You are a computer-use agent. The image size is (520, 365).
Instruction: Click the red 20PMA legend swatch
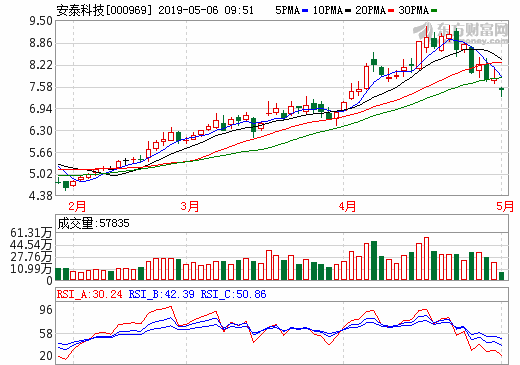[x=391, y=11]
